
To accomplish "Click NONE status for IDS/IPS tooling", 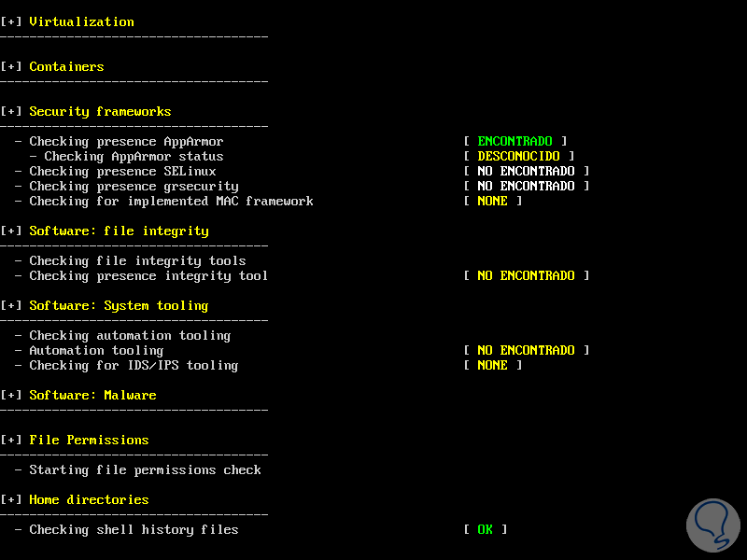I will [492, 365].
